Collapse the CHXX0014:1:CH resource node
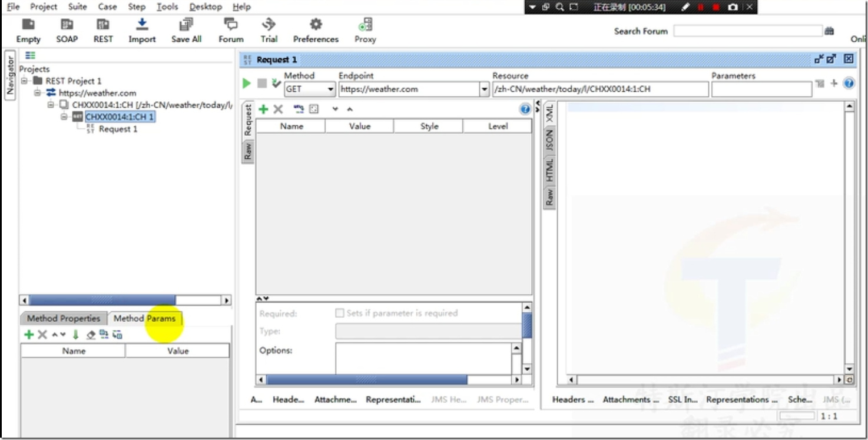The width and height of the screenshot is (868, 440). tap(51, 105)
